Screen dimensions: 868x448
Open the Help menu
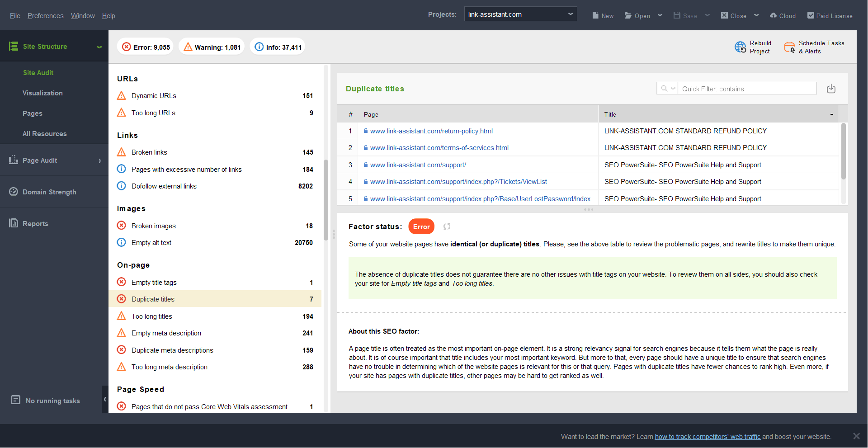(x=108, y=15)
